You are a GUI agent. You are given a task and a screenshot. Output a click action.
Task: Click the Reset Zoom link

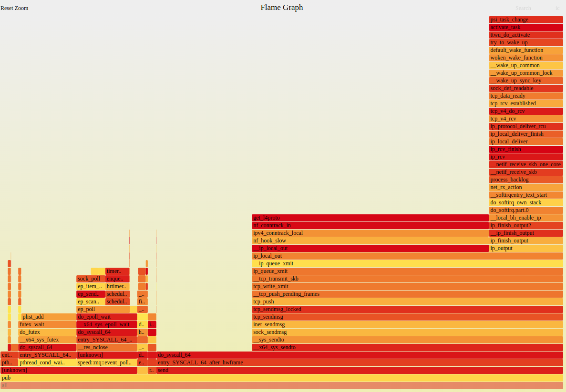point(14,8)
